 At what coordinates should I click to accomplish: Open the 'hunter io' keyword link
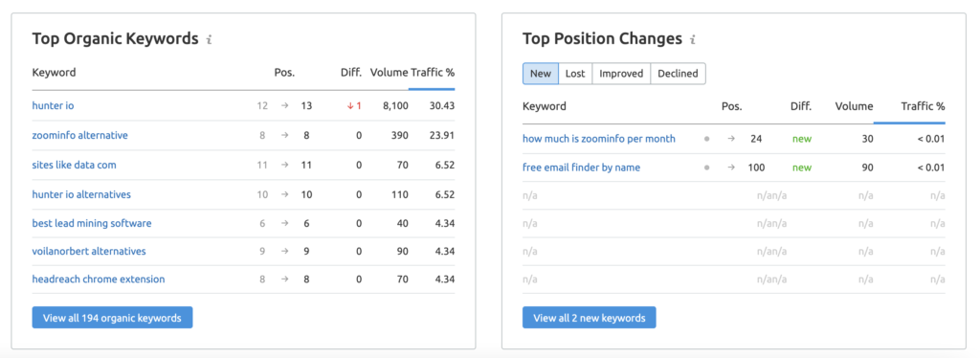tap(54, 105)
